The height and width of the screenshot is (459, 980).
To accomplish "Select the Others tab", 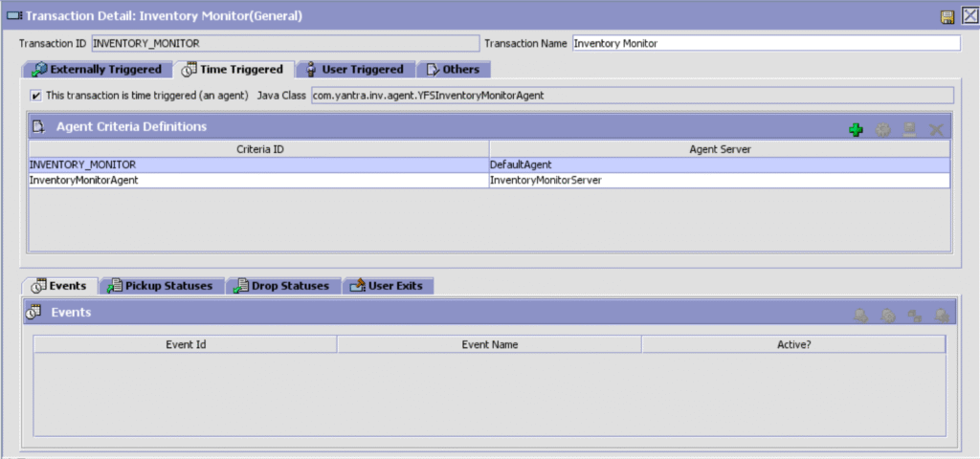I will coord(454,70).
